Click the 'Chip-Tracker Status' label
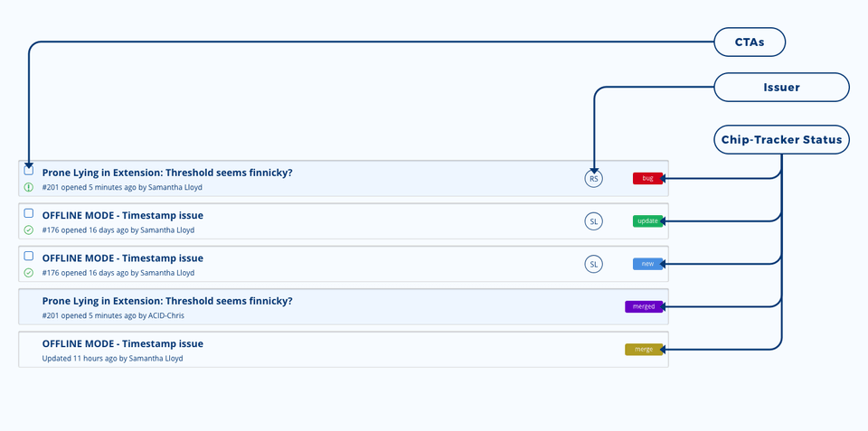868x431 pixels. click(781, 140)
